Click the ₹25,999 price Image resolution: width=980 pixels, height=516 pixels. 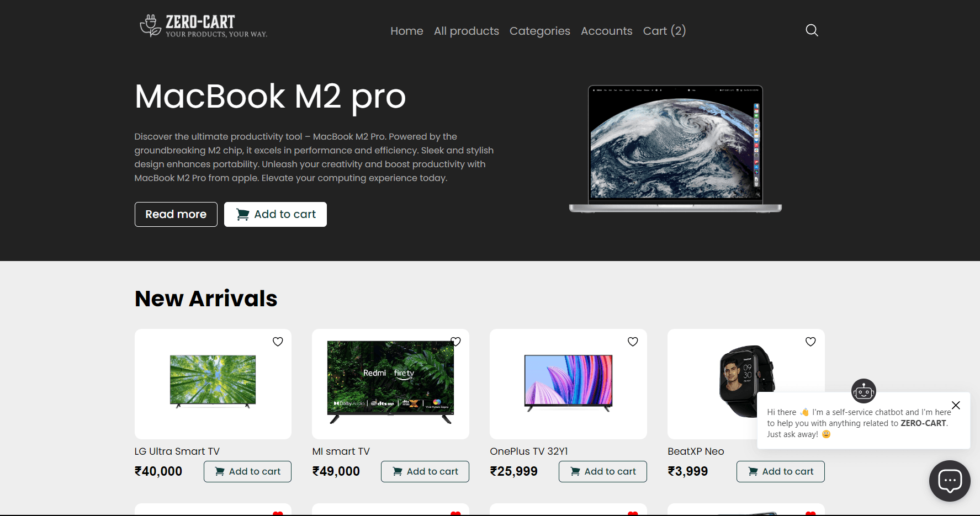click(514, 471)
